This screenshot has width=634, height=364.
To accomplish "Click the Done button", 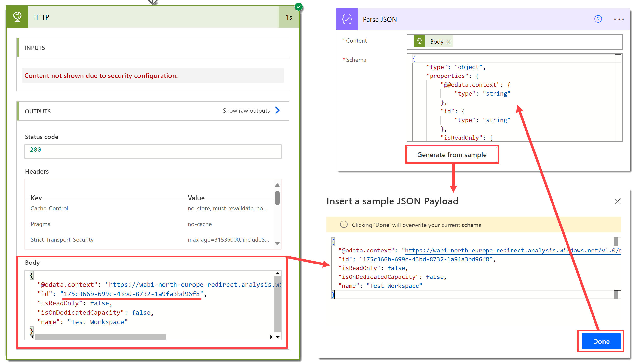I will (x=601, y=341).
